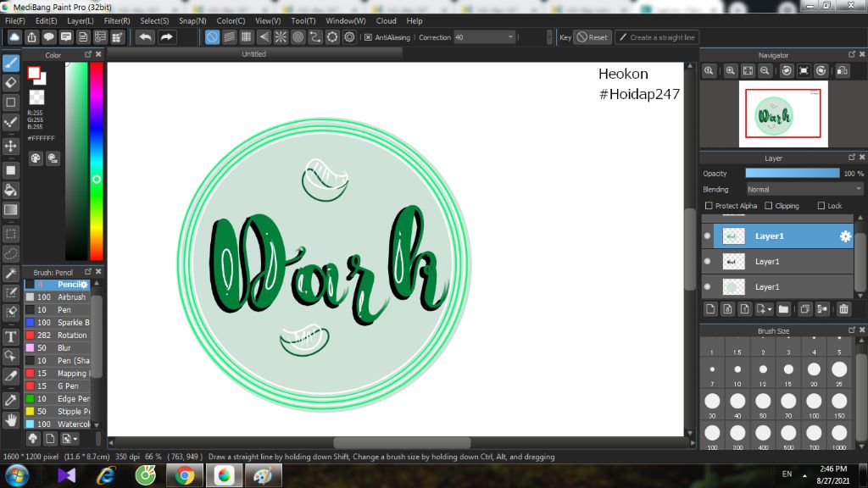Viewport: 868px width, 488px height.
Task: Open the Snap menu
Action: [x=192, y=20]
